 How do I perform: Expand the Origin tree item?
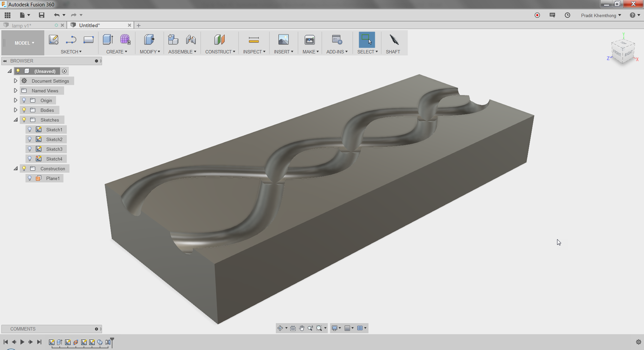click(15, 100)
